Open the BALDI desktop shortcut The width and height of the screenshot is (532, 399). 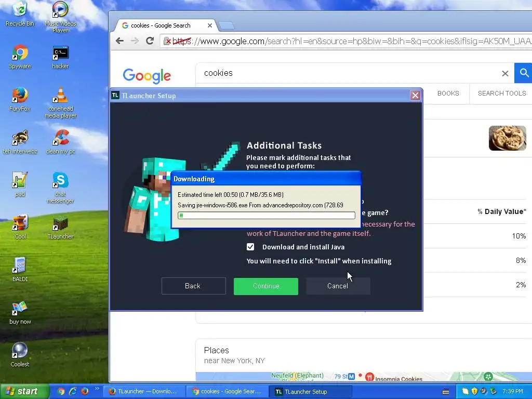[20, 270]
